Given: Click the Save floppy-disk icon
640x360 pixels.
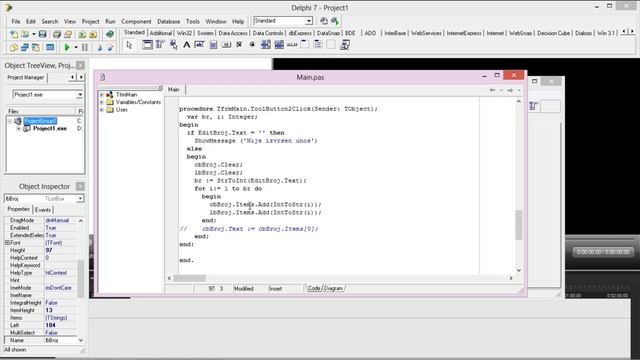Looking at the screenshot, I should coord(42,35).
